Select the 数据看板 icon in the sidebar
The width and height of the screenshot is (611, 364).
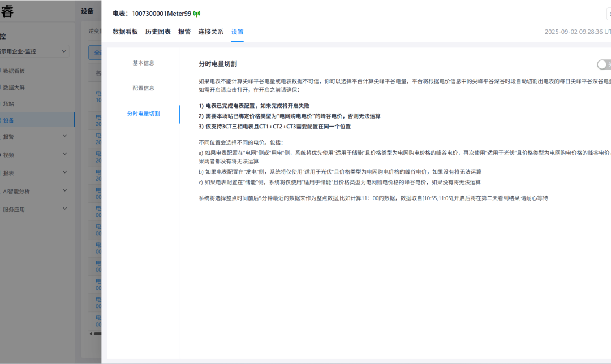pos(19,71)
